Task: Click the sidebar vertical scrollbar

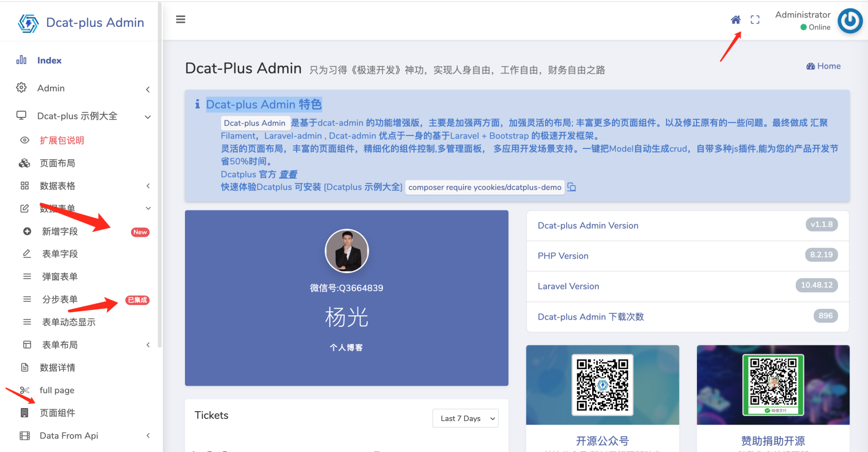Action: (x=160, y=176)
